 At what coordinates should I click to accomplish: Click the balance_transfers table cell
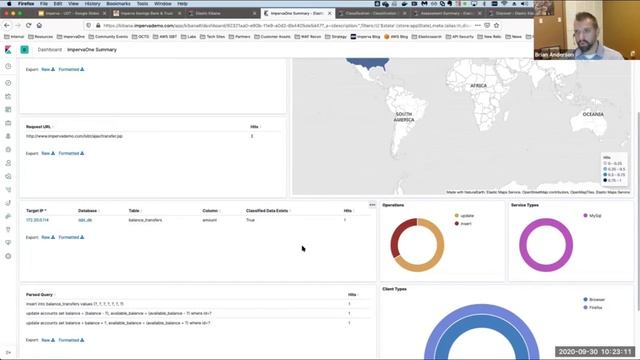(145, 220)
